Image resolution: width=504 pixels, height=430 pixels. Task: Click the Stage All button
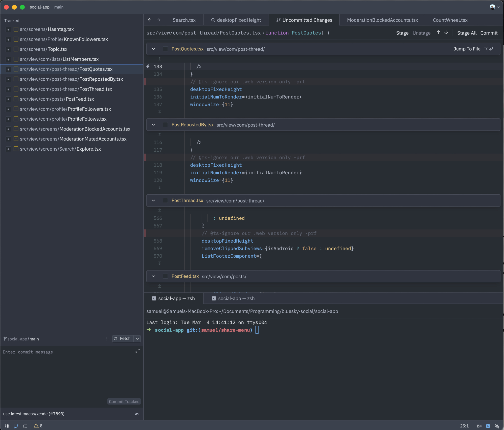click(466, 33)
